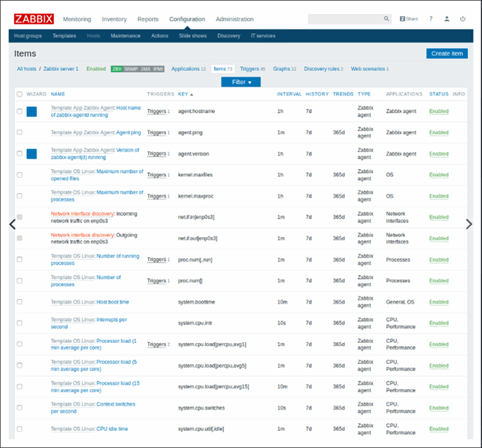Open the user profile icon
This screenshot has width=482, height=448.
[447, 19]
